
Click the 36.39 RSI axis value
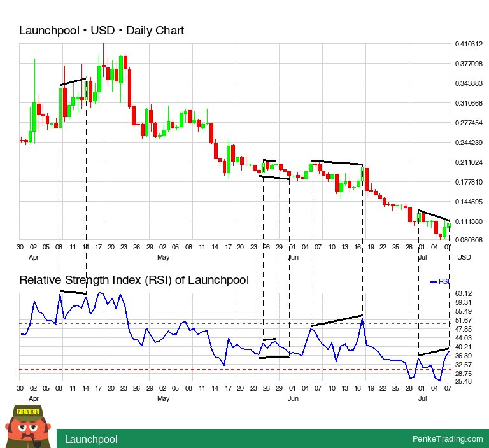click(464, 356)
